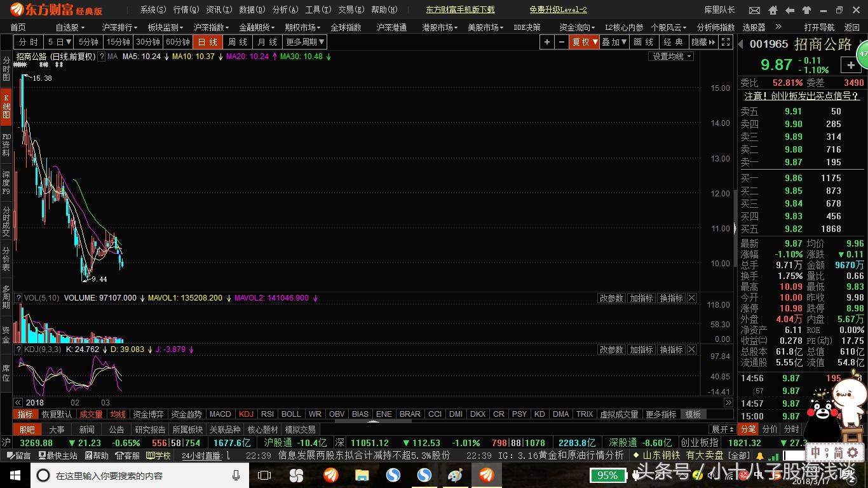Click 东方财富手机版下载 link

pos(460,10)
